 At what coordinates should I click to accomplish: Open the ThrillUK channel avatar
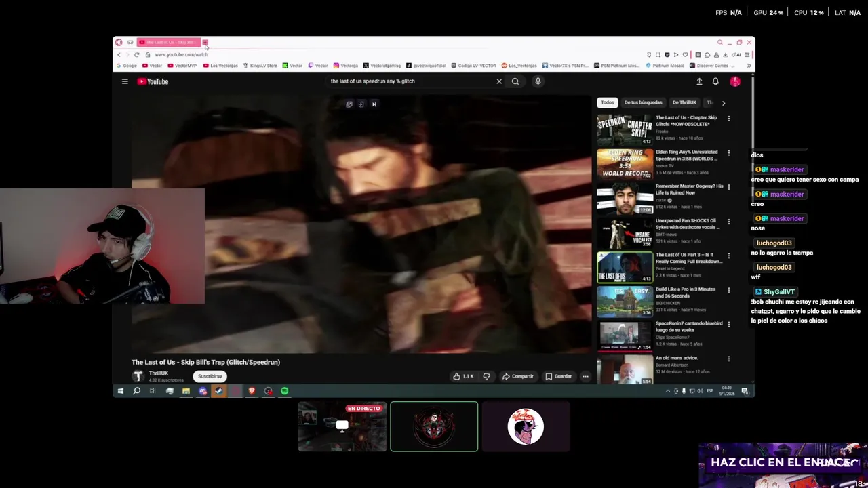click(x=138, y=376)
